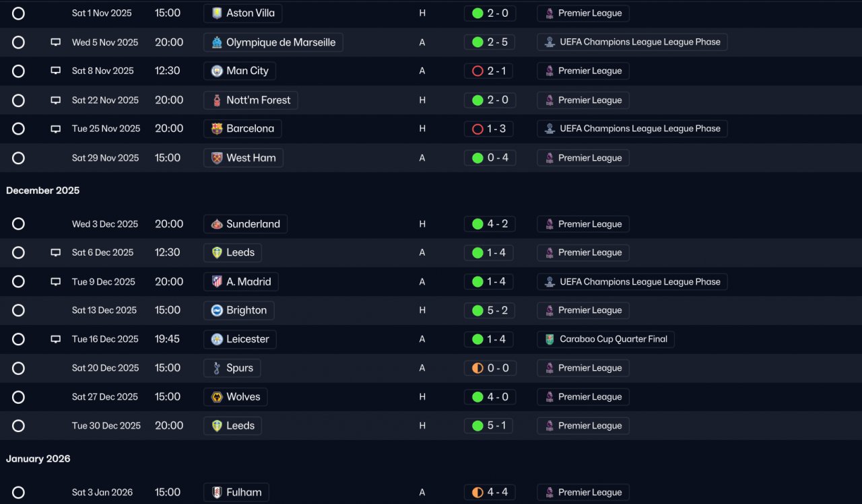This screenshot has width=862, height=504.
Task: Select the radio circle for the Aston Villa match
Action: [x=18, y=13]
